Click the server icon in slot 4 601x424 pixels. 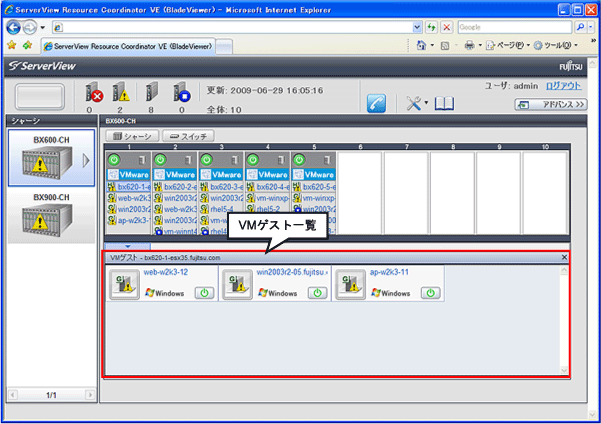point(281,160)
